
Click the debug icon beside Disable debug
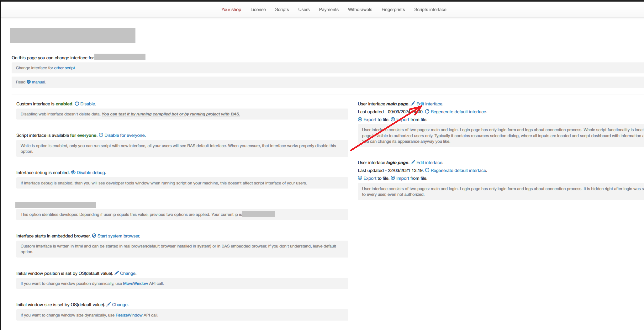coord(73,173)
